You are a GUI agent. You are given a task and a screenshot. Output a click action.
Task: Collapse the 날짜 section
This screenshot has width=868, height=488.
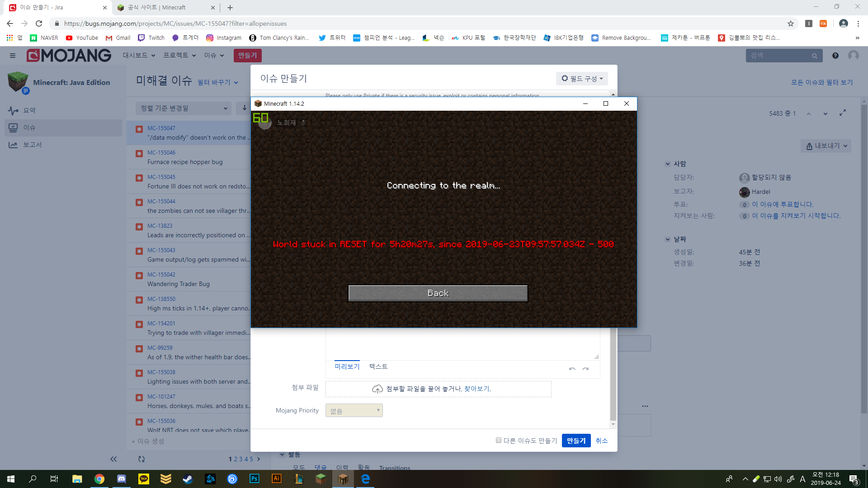(668, 239)
